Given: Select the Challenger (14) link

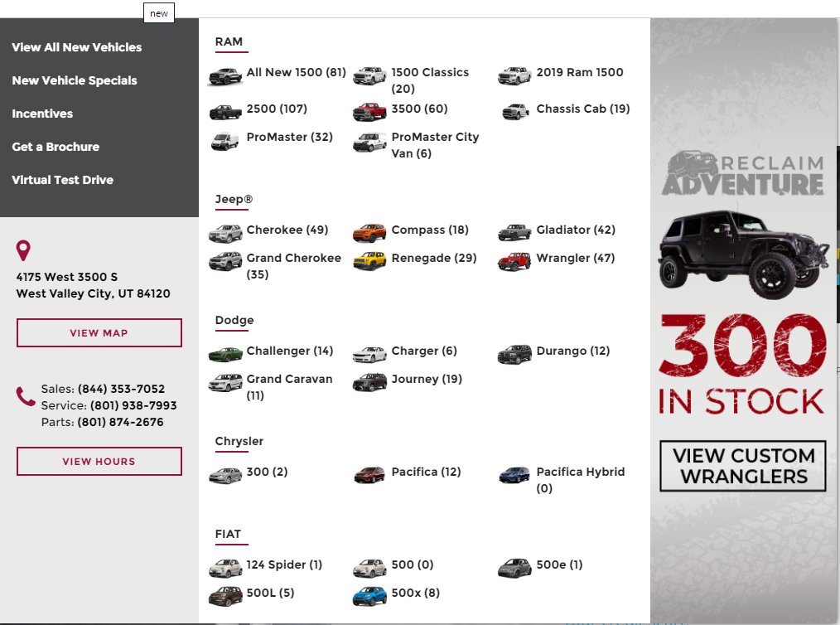Looking at the screenshot, I should [290, 351].
